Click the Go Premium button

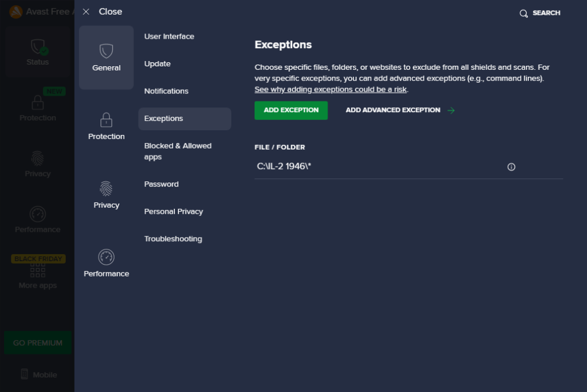click(x=38, y=343)
